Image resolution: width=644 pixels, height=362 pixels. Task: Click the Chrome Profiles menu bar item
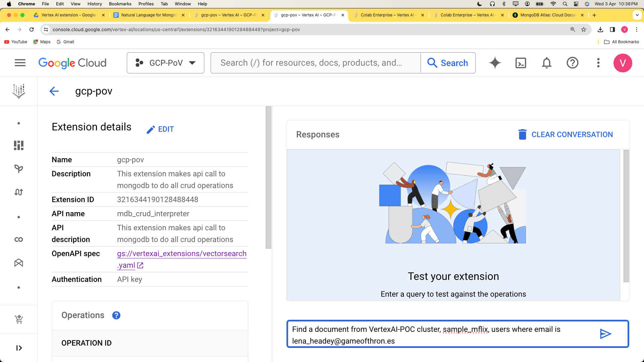tap(146, 4)
